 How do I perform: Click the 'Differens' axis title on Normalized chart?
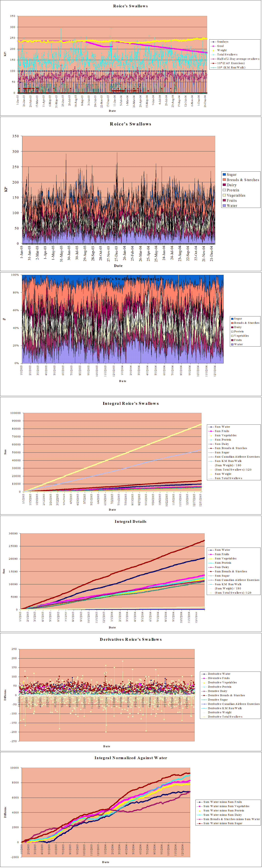coord(5,812)
